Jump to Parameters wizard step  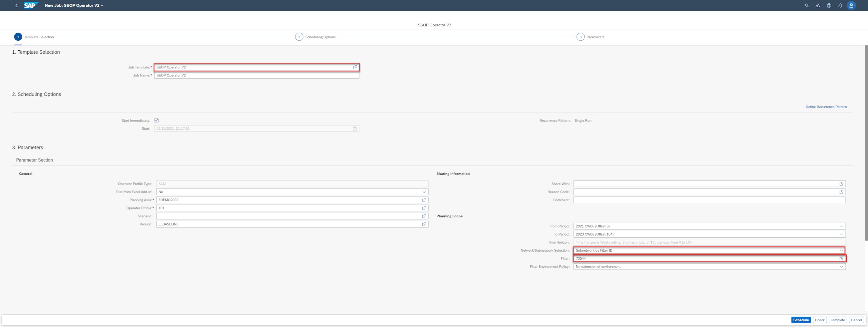(x=580, y=37)
